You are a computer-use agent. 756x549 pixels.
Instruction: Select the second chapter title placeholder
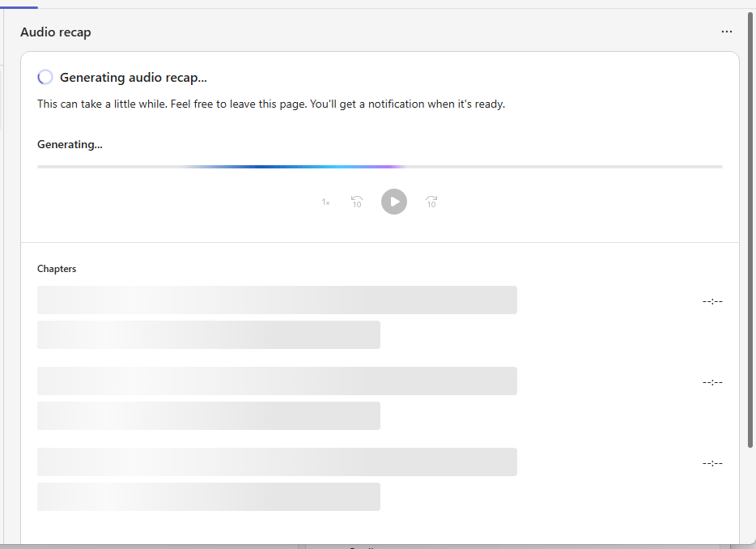pyautogui.click(x=277, y=381)
